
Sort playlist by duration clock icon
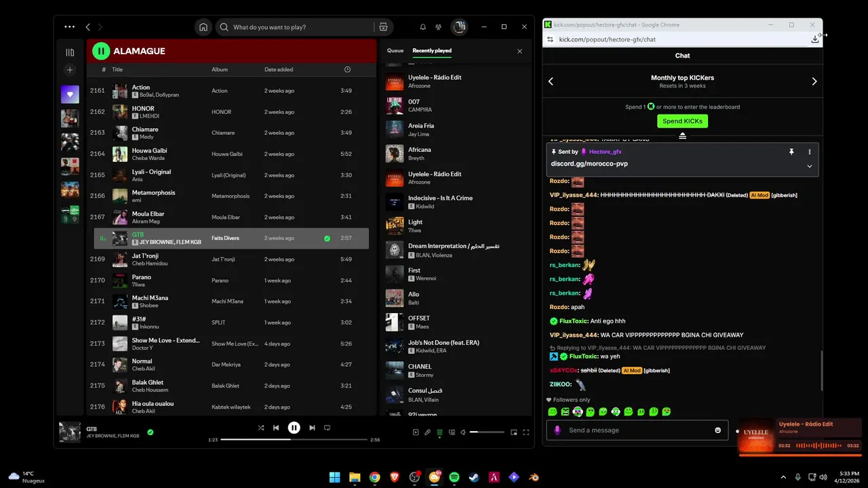pos(347,69)
